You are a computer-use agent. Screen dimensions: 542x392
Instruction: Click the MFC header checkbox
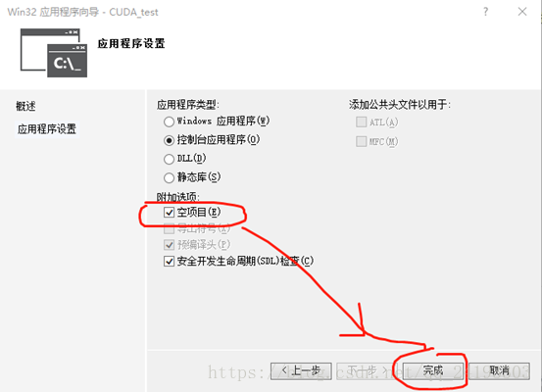(362, 141)
